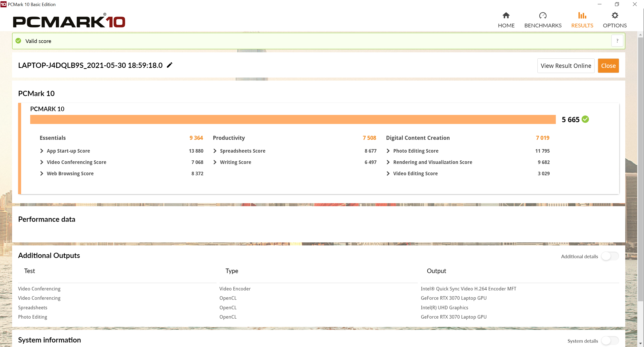Click the green Valid score checkmark icon
The height and width of the screenshot is (347, 644).
18,41
